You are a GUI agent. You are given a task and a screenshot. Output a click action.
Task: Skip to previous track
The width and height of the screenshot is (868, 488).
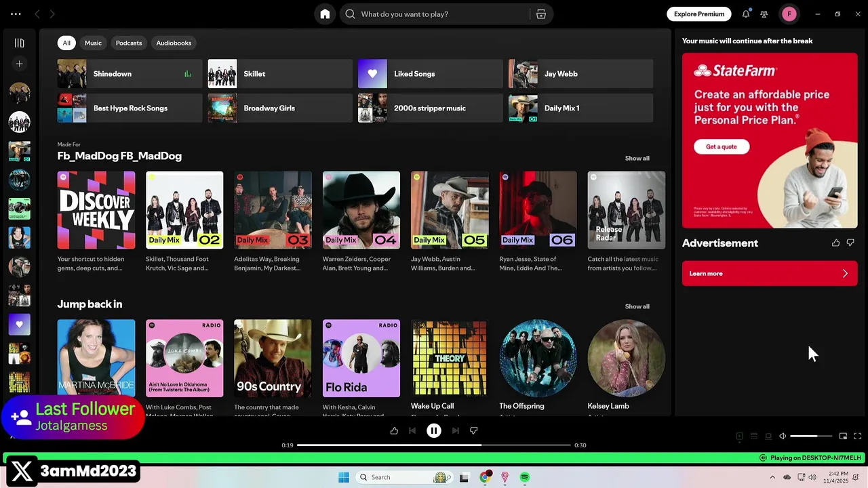click(412, 430)
